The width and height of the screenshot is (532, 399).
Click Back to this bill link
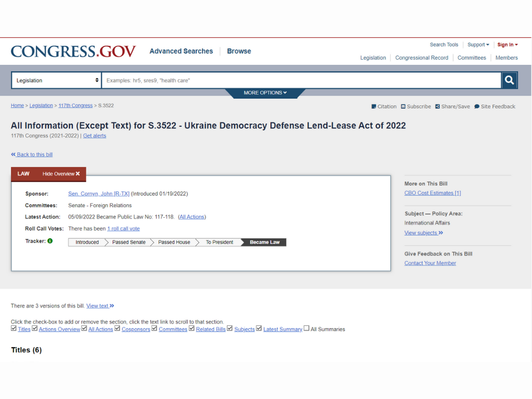pos(32,154)
